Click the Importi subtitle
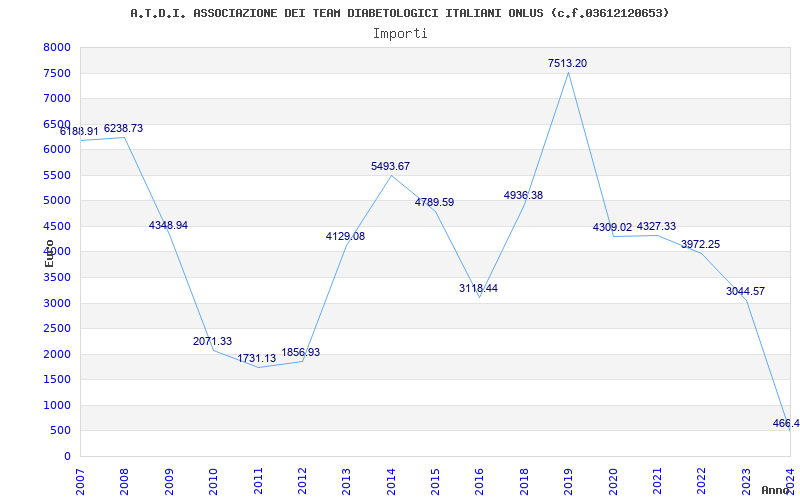The height and width of the screenshot is (500, 800). coord(400,34)
